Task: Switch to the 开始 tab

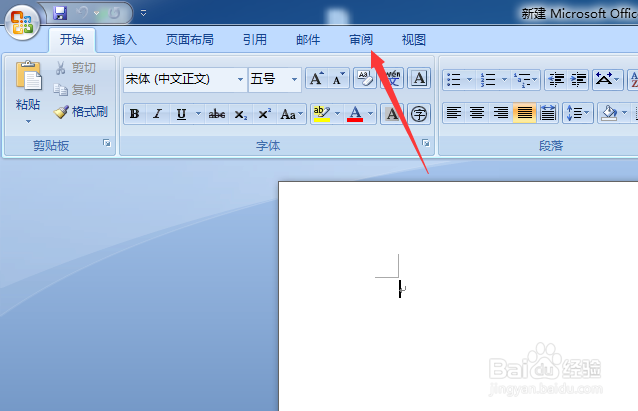Action: pos(72,39)
